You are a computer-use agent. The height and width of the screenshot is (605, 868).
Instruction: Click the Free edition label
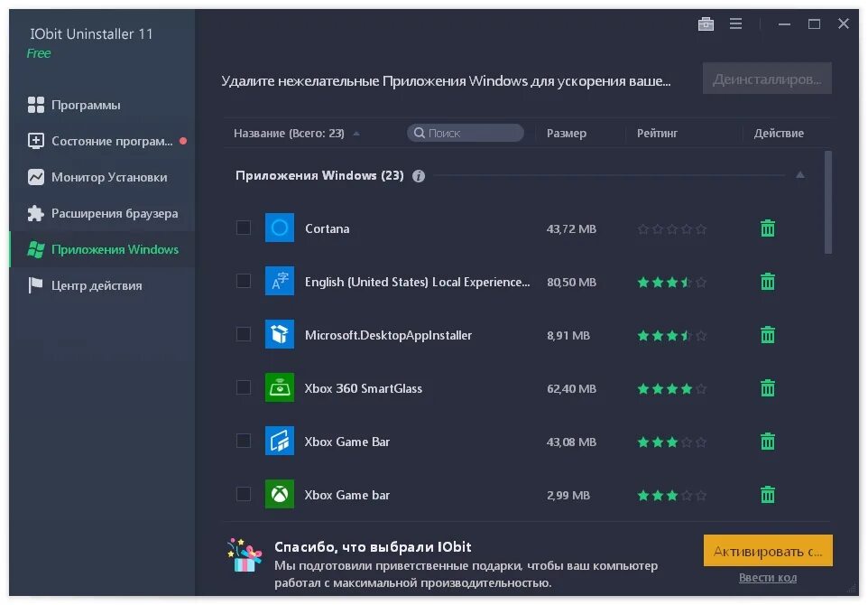pos(39,53)
